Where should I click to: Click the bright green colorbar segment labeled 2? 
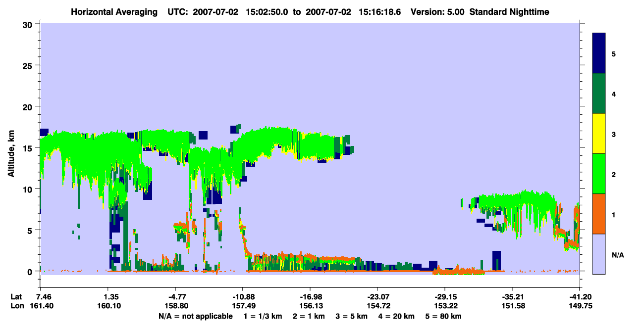coord(599,174)
